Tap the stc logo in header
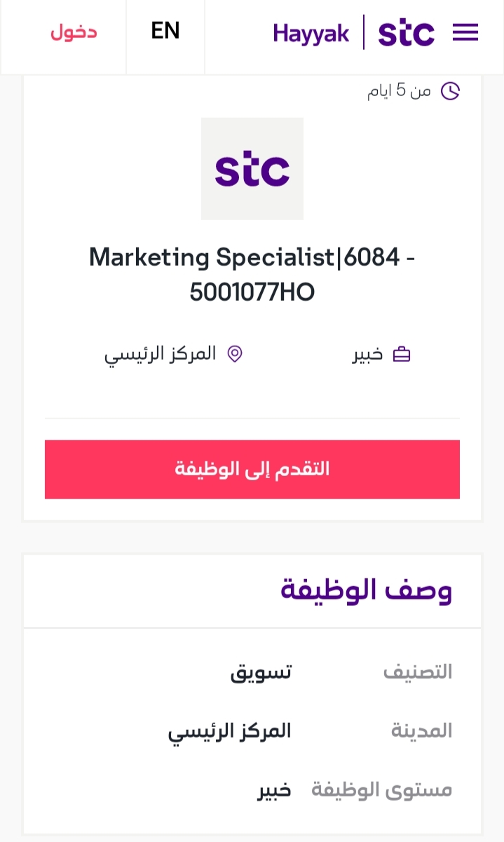The image size is (504, 842). click(x=406, y=32)
